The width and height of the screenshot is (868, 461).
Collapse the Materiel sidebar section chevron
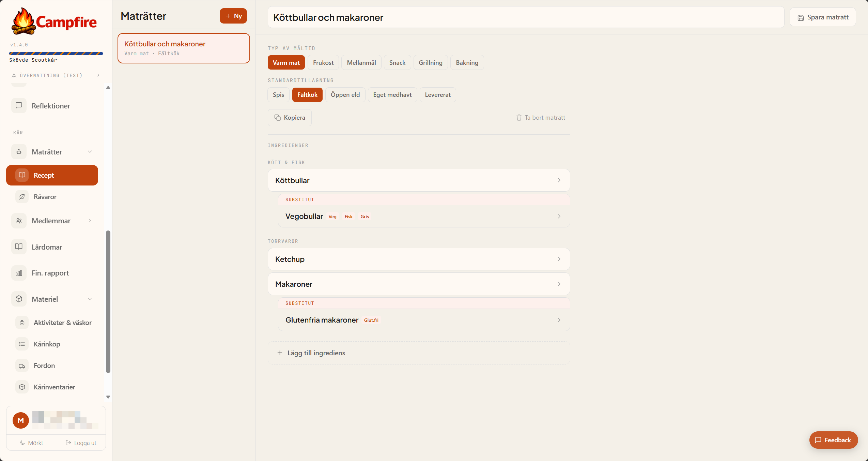tap(90, 299)
